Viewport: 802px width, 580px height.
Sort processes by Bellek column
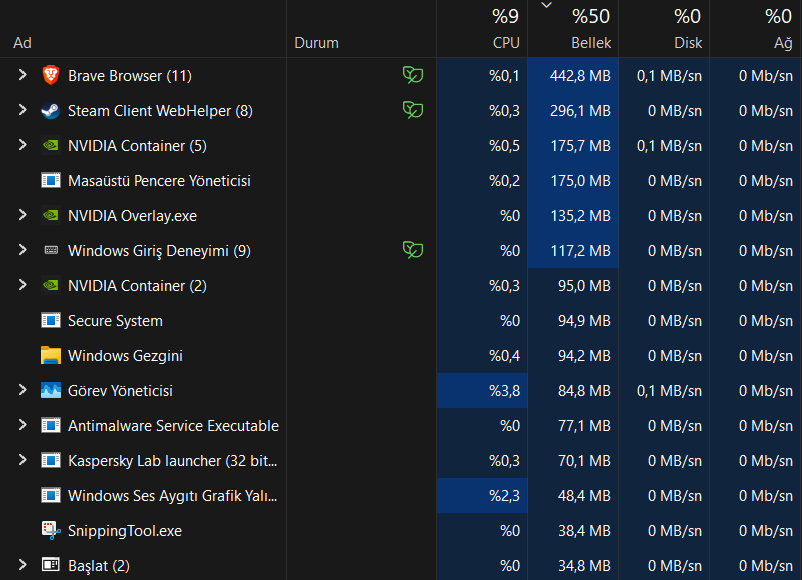pos(573,29)
